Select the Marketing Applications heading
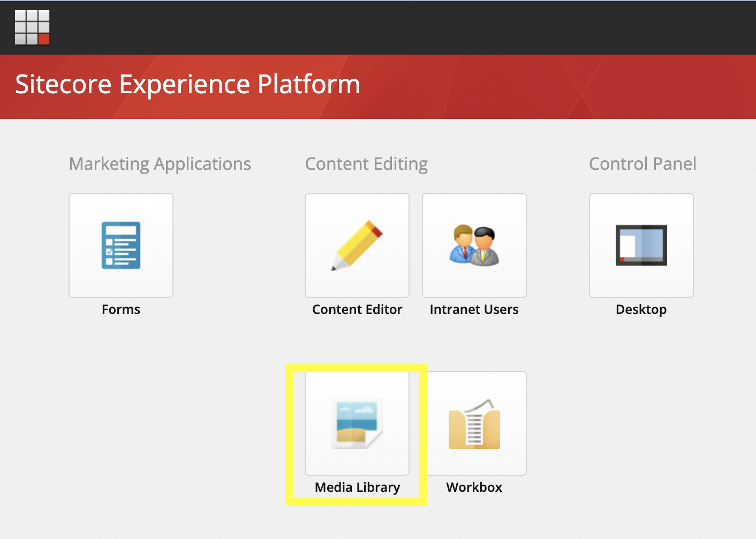The image size is (756, 539). (160, 163)
